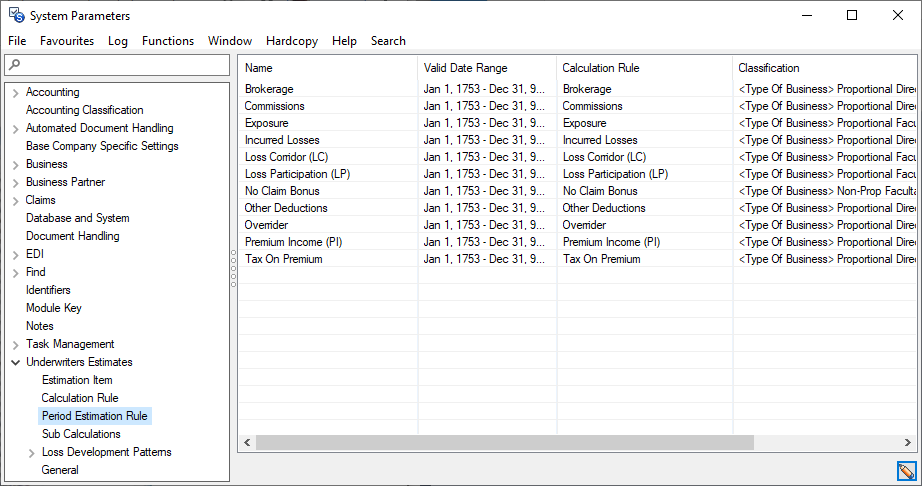Sort by the Valid Date Range column header

[465, 68]
